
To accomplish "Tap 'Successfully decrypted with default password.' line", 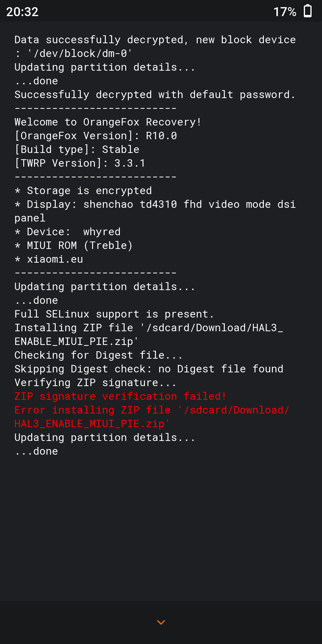I will [155, 95].
